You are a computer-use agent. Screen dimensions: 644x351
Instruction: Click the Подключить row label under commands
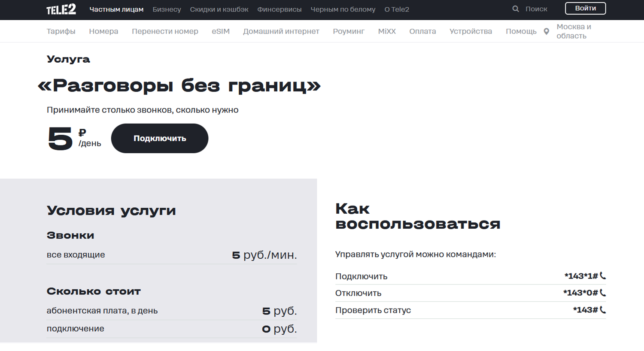(361, 276)
